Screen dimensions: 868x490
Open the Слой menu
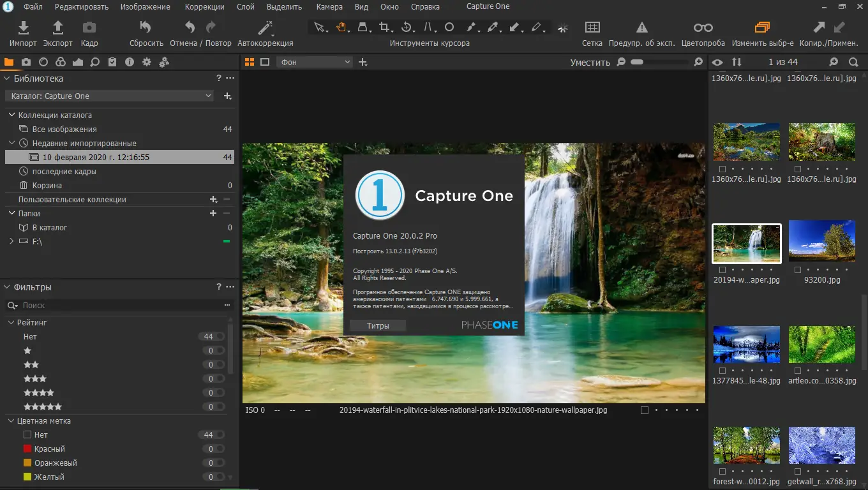coord(246,7)
